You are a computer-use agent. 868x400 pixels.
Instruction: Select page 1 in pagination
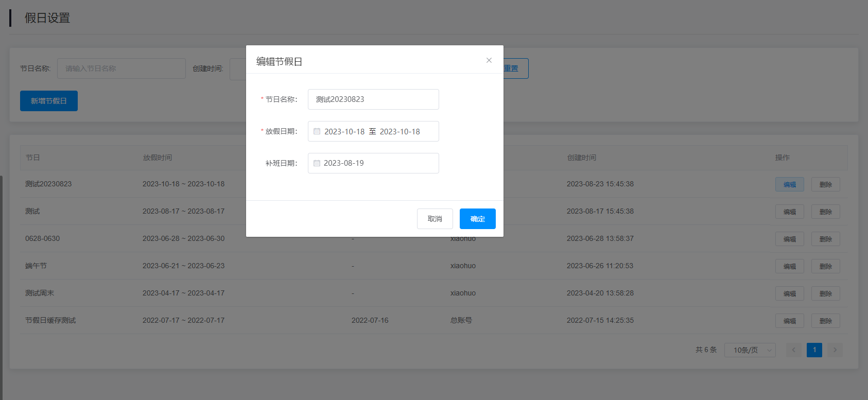click(814, 350)
